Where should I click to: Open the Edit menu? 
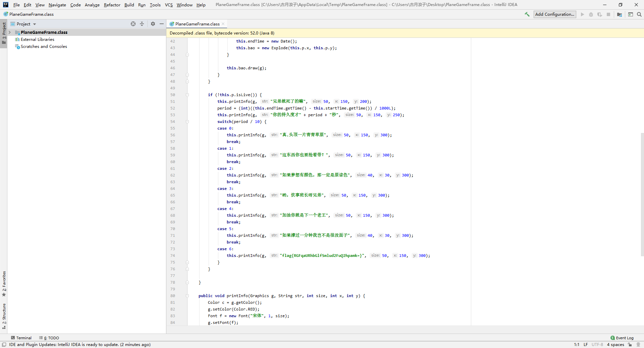[x=28, y=5]
